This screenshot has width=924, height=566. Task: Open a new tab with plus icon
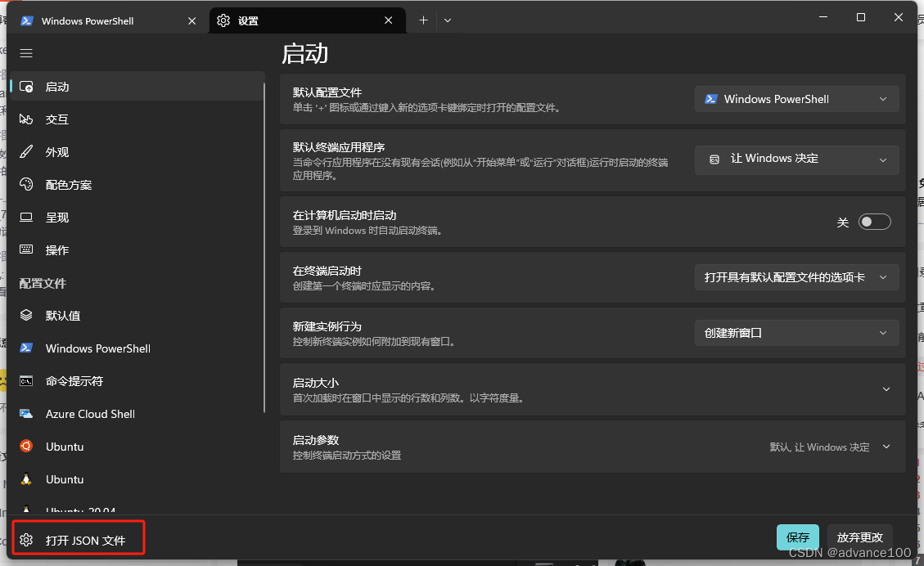[423, 20]
